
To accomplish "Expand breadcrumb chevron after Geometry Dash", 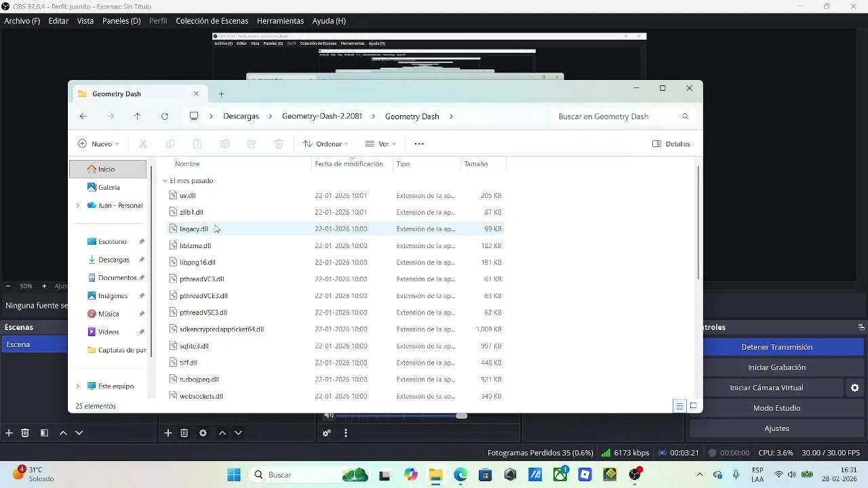I will click(451, 117).
